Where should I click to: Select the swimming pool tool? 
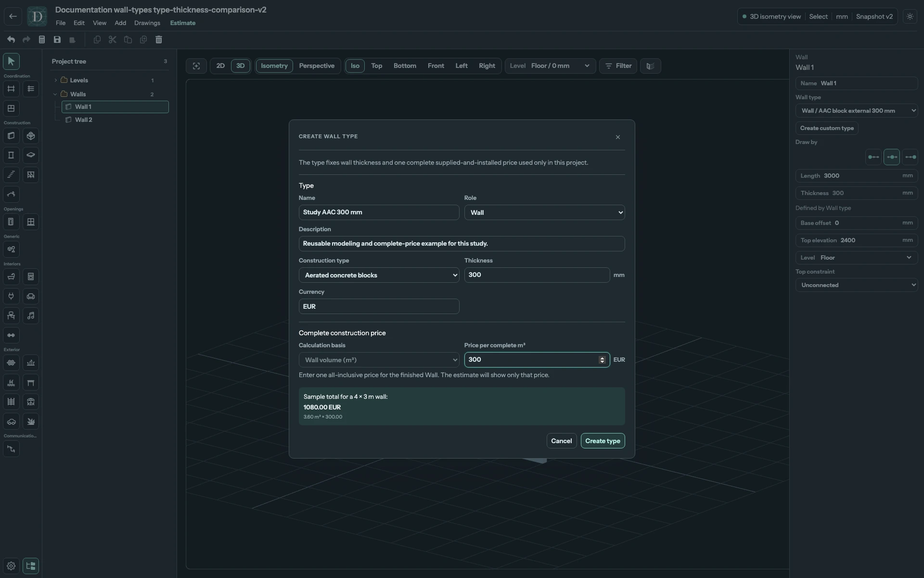11,382
